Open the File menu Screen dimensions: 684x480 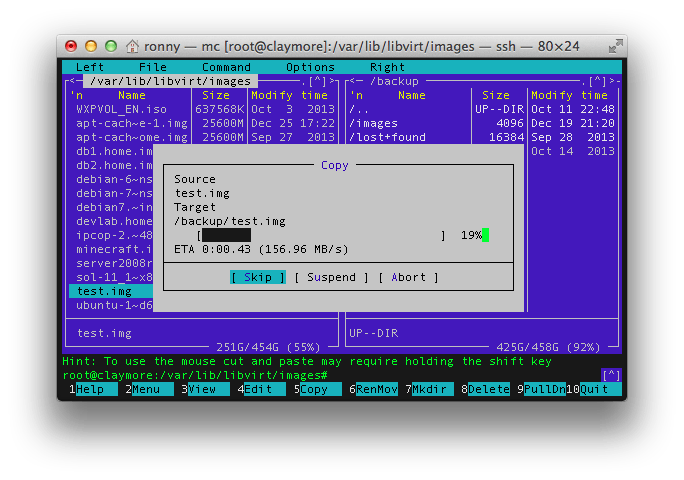[x=153, y=67]
